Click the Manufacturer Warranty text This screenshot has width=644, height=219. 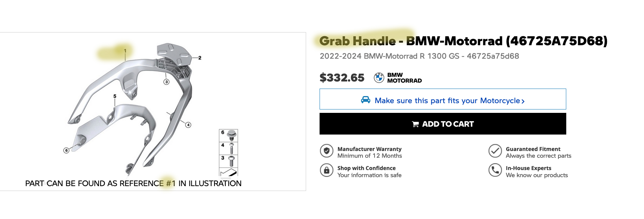pos(369,149)
